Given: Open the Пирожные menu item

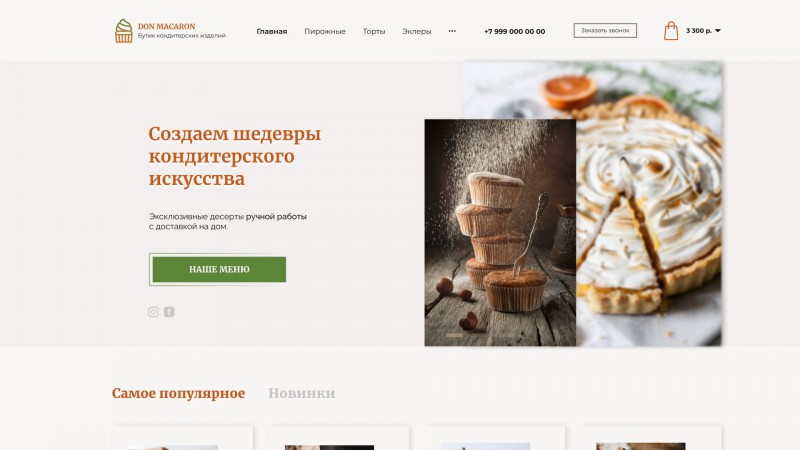Looking at the screenshot, I should click(x=325, y=31).
